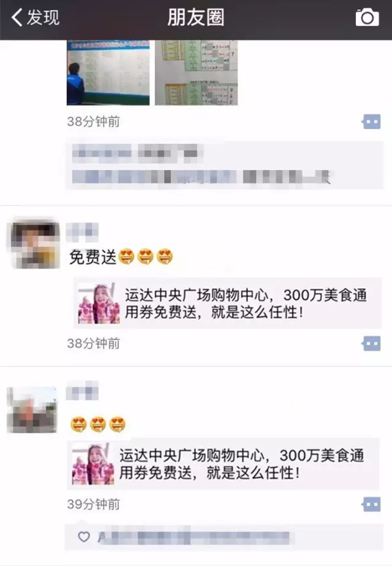
Task: Tap the camera icon to post
Action: (x=367, y=18)
